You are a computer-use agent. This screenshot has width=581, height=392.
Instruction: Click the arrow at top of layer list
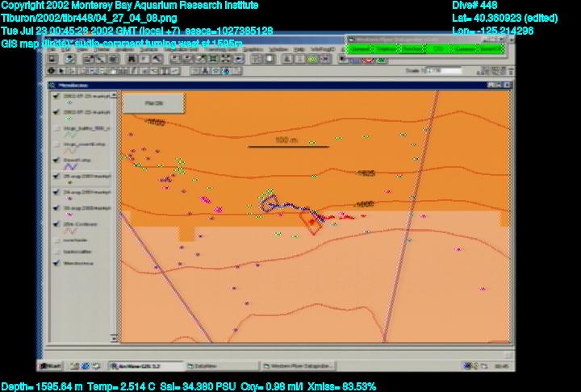tap(112, 94)
